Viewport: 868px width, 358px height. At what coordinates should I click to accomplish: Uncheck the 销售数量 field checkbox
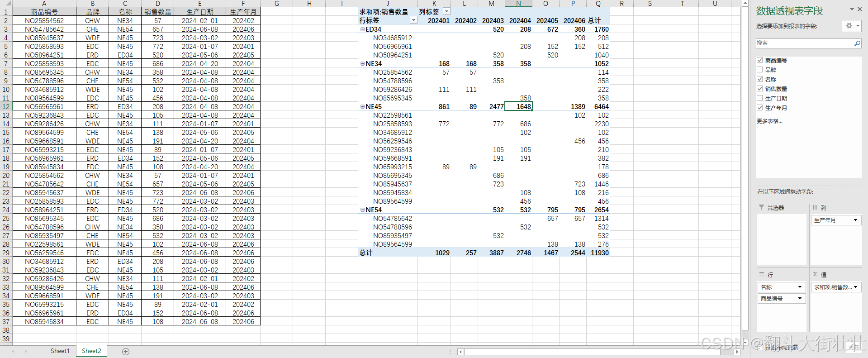760,89
